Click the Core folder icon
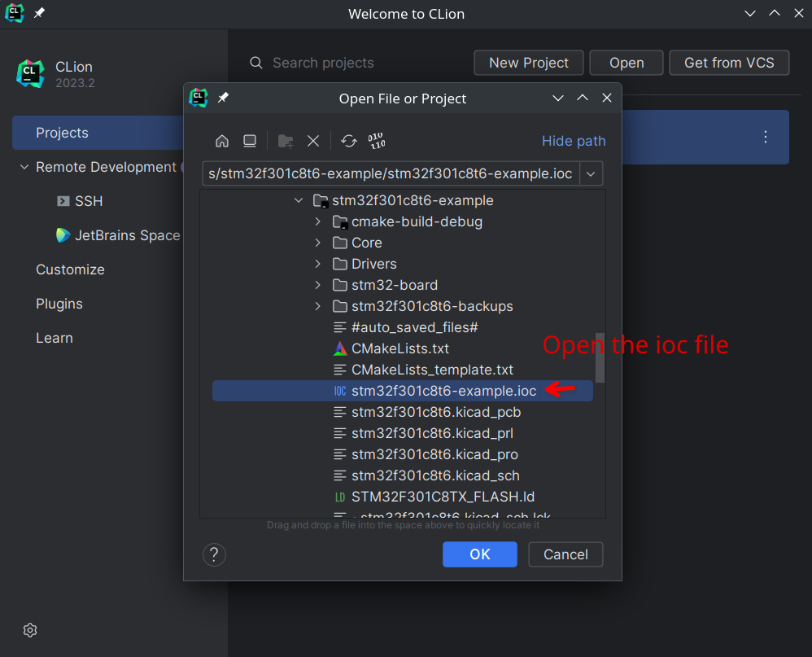 pos(340,243)
